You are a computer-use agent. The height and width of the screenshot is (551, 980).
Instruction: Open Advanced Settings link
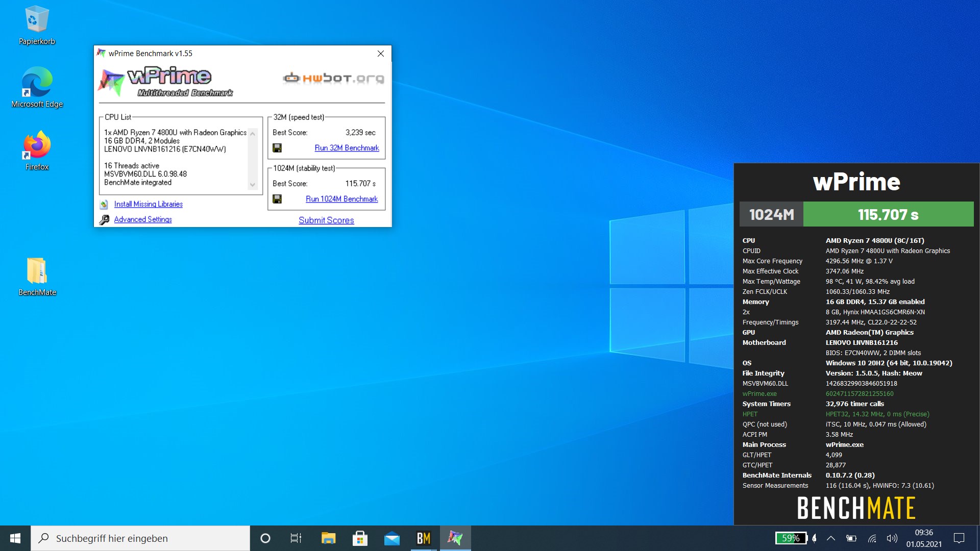pos(143,219)
